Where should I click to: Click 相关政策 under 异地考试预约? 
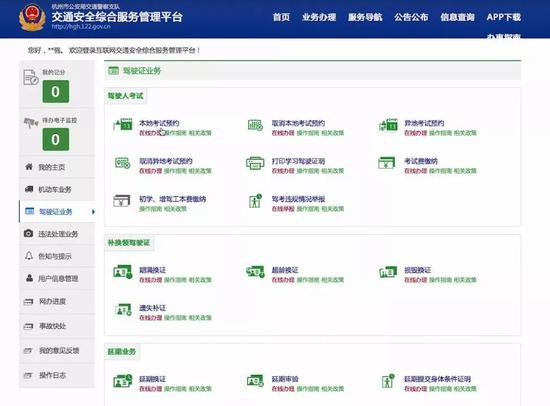point(465,133)
